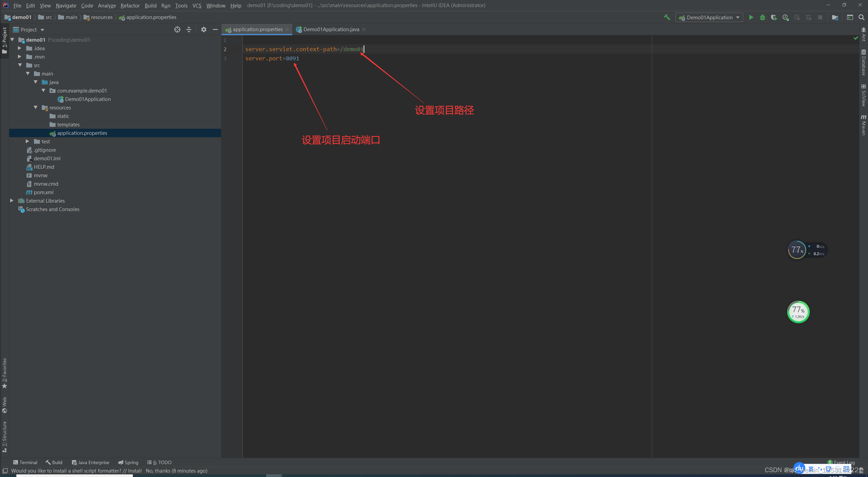
Task: Hide the Project panel with minus icon
Action: coord(215,29)
